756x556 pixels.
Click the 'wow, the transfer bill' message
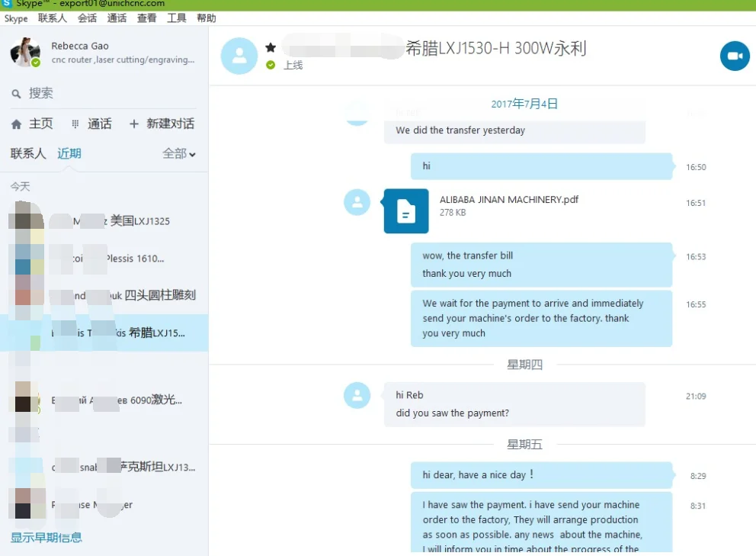coord(468,256)
